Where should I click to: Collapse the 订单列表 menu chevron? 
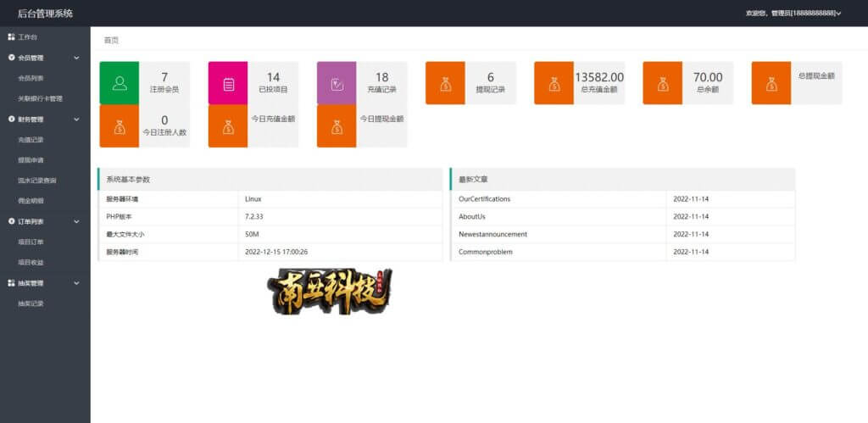point(76,221)
